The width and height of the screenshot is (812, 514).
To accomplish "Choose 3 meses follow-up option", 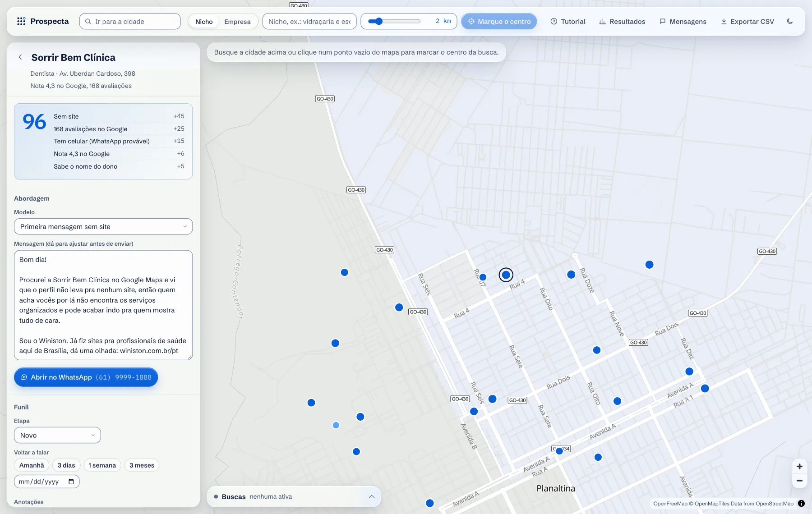I will tap(142, 465).
